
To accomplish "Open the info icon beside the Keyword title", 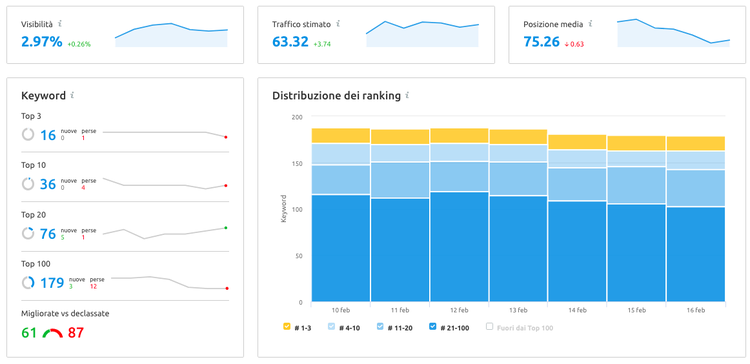I will point(72,95).
